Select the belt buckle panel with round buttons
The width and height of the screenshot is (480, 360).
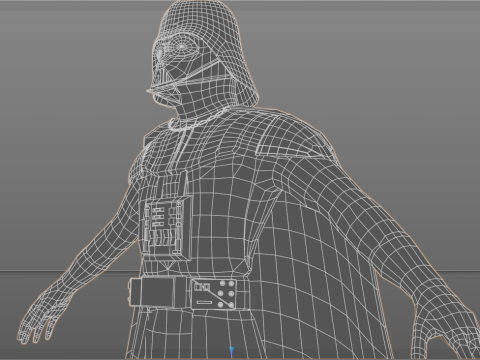[x=214, y=294]
